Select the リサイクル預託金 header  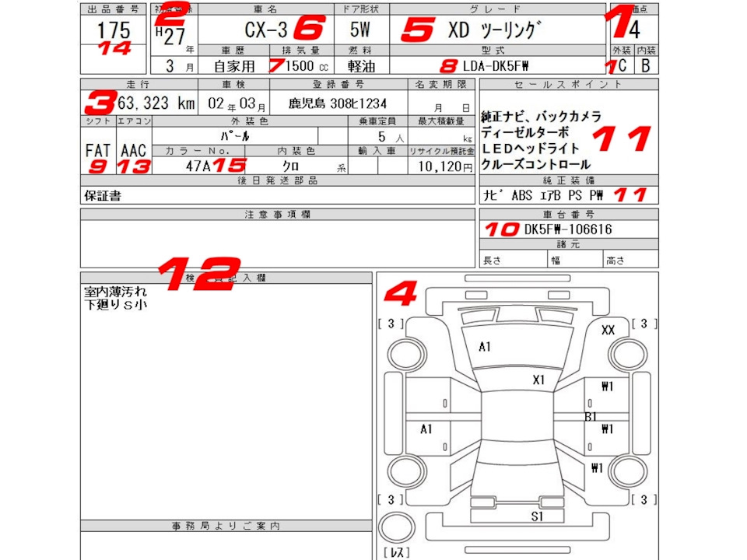[442, 151]
